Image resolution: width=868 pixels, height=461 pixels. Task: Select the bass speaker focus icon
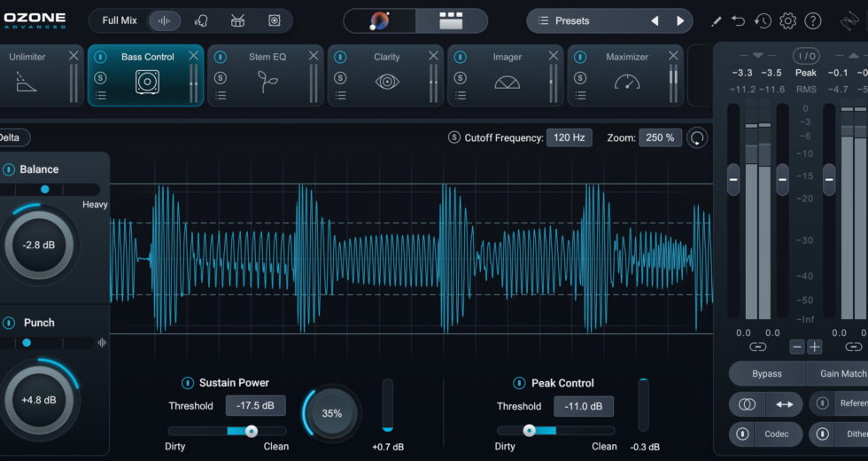(x=274, y=21)
